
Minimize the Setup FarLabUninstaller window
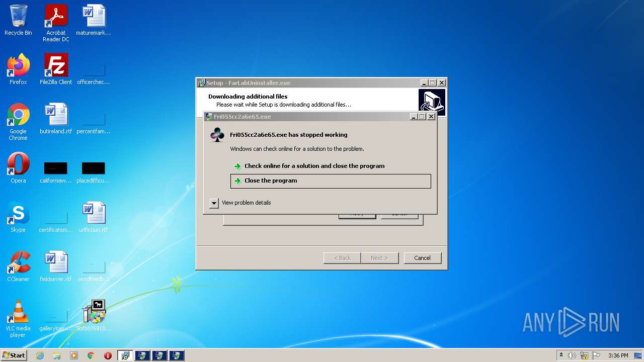tap(424, 83)
